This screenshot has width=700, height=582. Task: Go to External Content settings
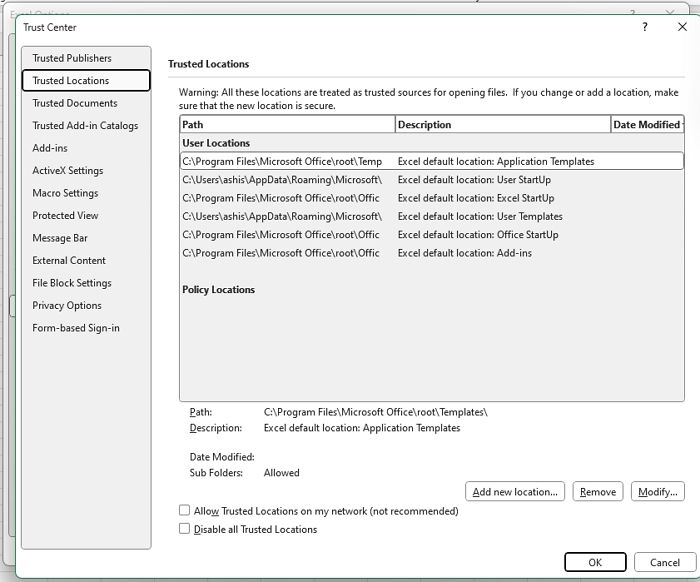86,260
